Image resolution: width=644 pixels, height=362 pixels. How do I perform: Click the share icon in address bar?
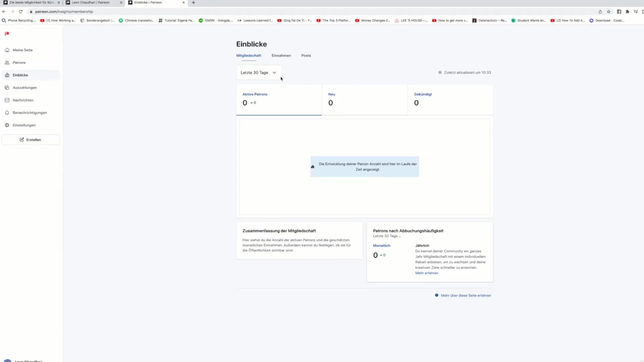[x=600, y=12]
